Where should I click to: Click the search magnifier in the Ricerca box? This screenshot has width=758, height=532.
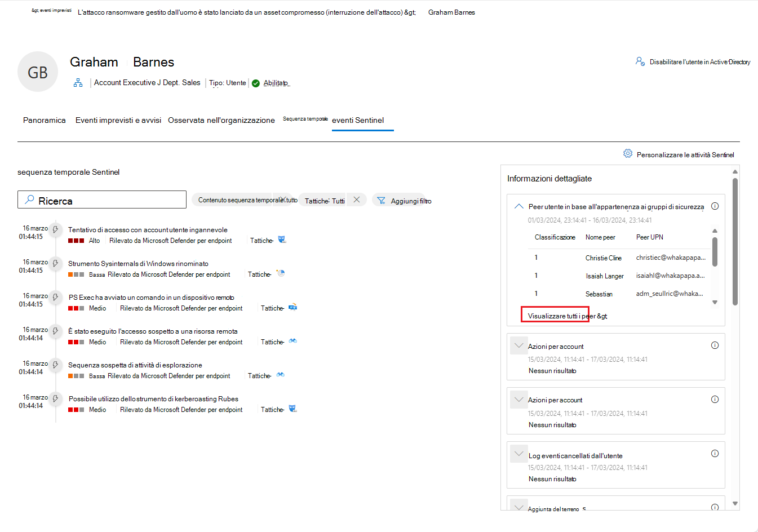pyautogui.click(x=28, y=199)
